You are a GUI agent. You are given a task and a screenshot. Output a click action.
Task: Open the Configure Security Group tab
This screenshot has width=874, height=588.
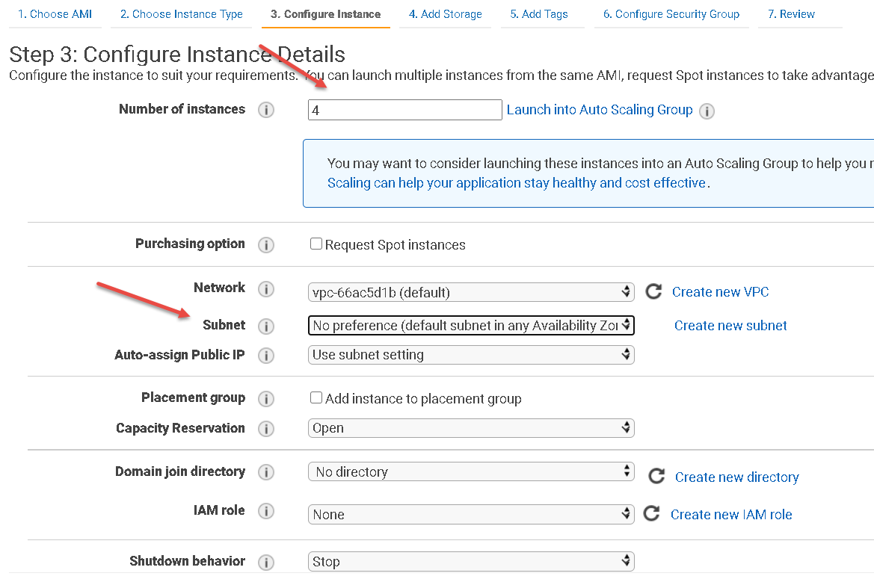click(671, 13)
